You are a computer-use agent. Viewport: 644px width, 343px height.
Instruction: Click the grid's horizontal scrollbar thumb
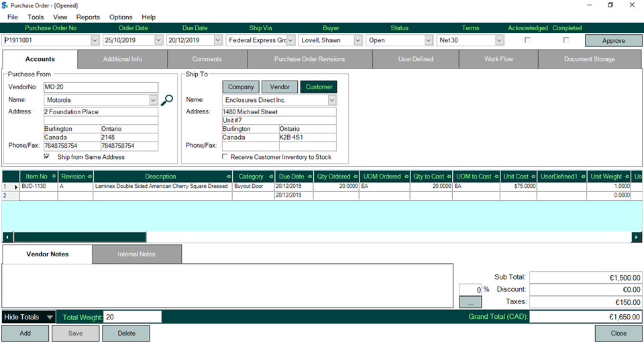point(79,237)
